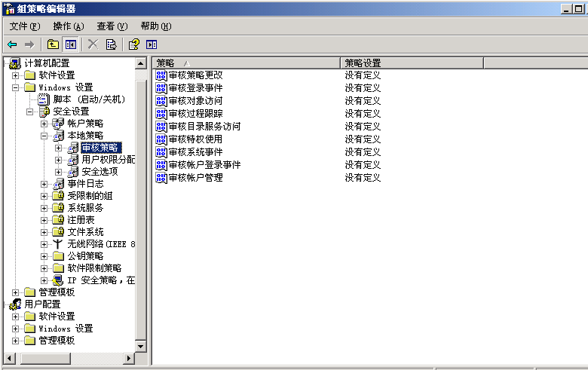Open the 操作(A) menu

[x=68, y=26]
